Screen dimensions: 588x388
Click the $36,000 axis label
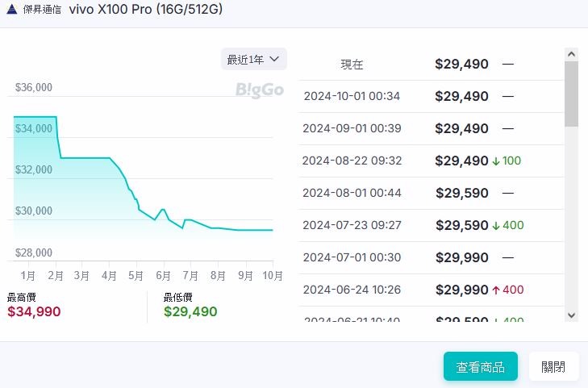[x=34, y=87]
